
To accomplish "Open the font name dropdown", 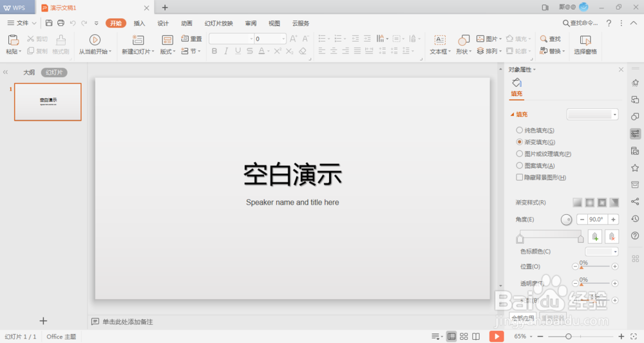I will (251, 39).
